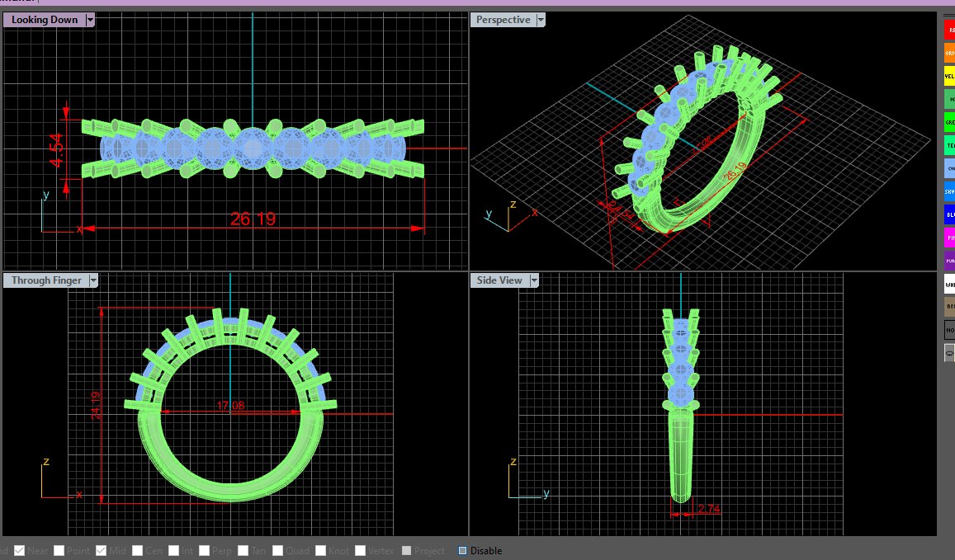Toggle the Vertex osnap checkbox
Screen dimensions: 955x560
click(x=361, y=550)
